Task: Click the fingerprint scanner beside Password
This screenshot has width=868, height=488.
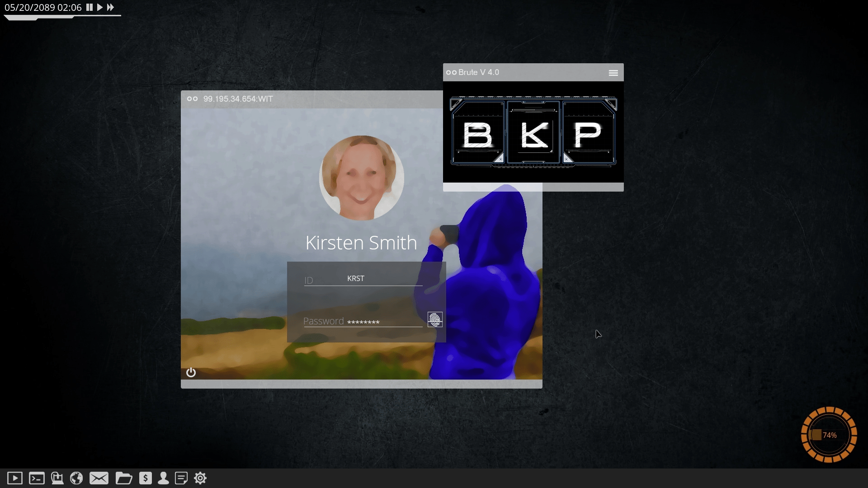Action: click(435, 320)
